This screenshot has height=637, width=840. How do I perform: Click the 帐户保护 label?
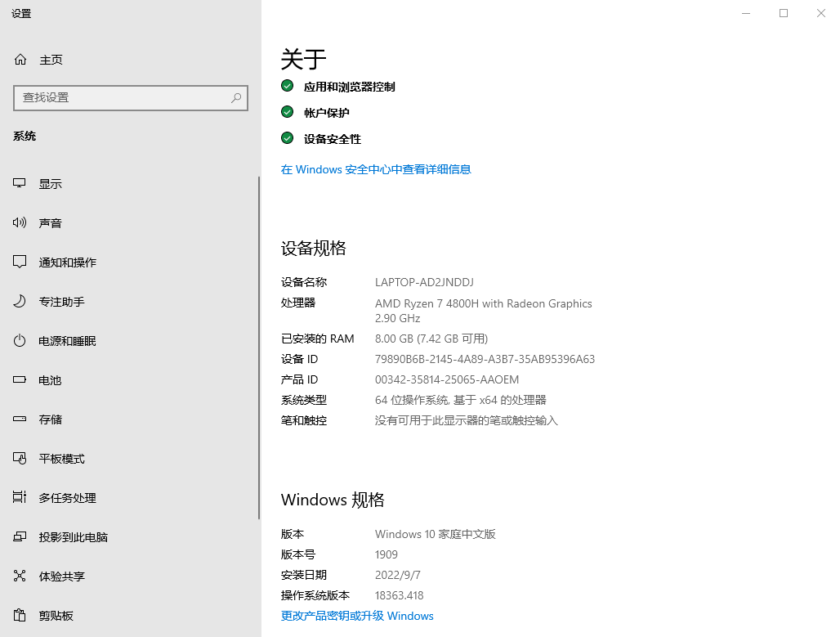[x=326, y=113]
